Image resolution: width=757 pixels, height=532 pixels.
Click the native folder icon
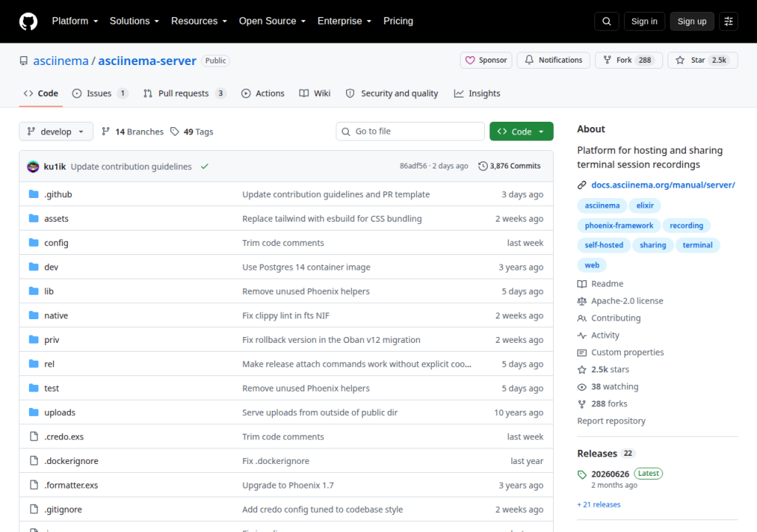[x=33, y=316]
